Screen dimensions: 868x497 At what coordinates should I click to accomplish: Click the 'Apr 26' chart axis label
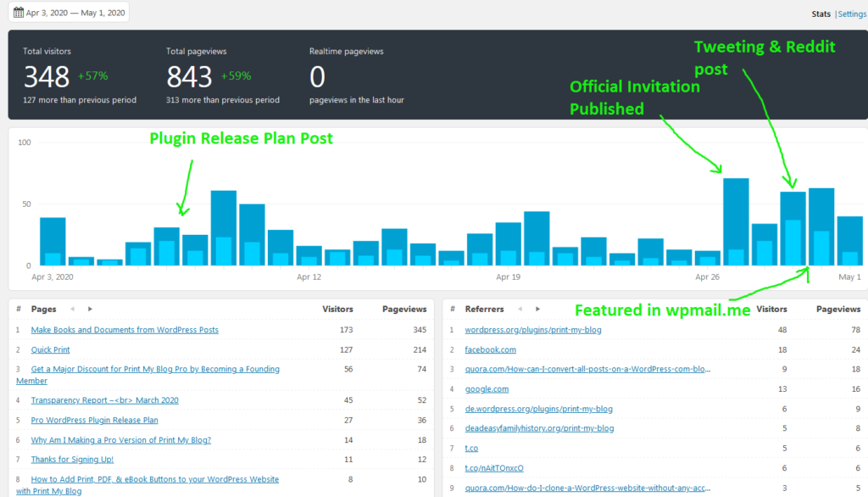pyautogui.click(x=708, y=277)
